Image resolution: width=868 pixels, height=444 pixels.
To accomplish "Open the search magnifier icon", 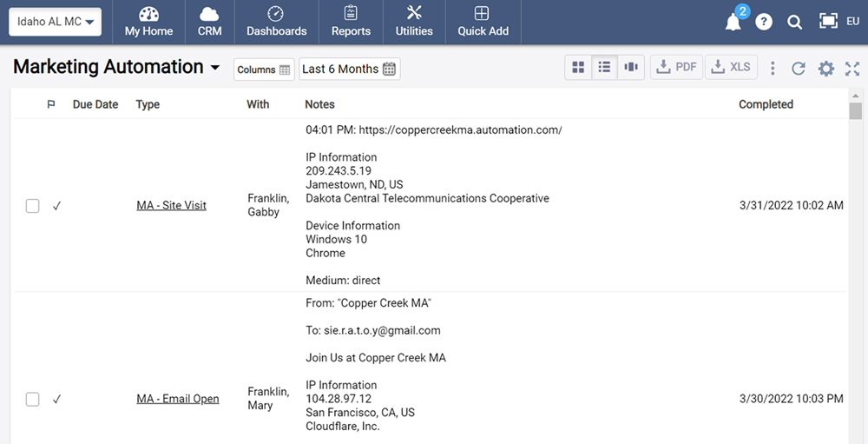I will point(794,22).
